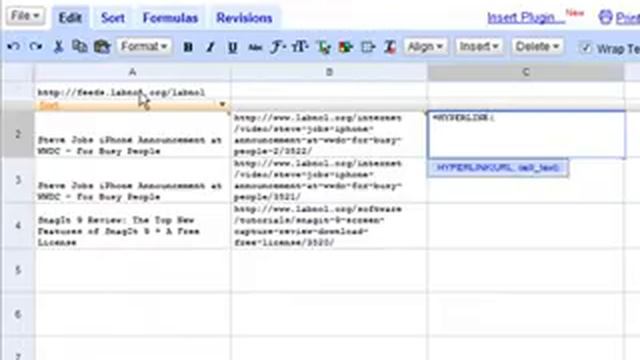The width and height of the screenshot is (640, 360).
Task: Open the Delete dropdown
Action: (x=537, y=47)
